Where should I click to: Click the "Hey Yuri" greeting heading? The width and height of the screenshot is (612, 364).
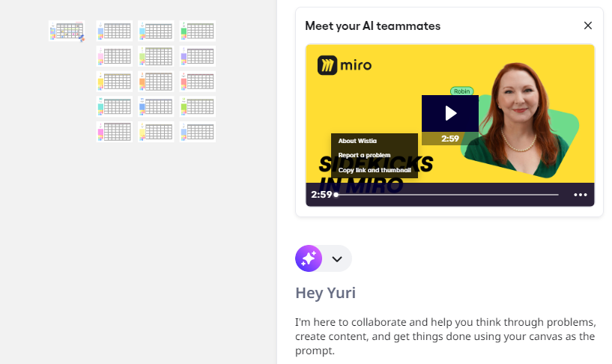[326, 293]
